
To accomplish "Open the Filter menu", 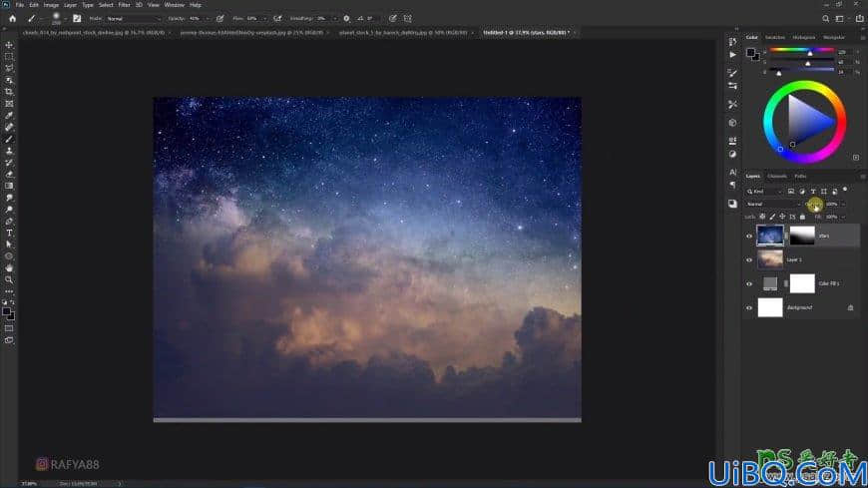I will [124, 4].
